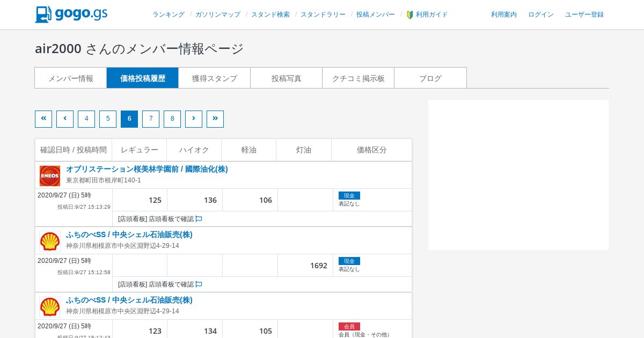Viewport: 644px width, 338px height.
Task: Click the ハイオク column header
Action: (194, 150)
